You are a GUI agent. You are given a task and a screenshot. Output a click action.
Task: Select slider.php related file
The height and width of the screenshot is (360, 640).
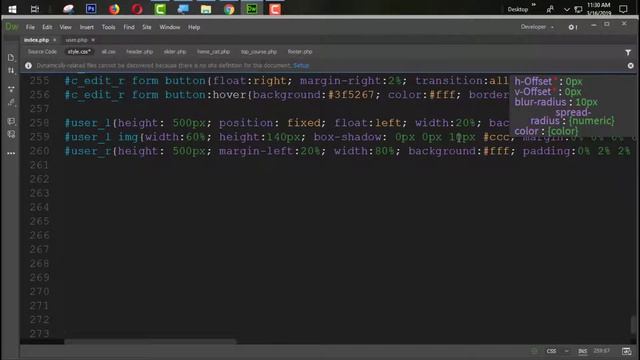(175, 52)
